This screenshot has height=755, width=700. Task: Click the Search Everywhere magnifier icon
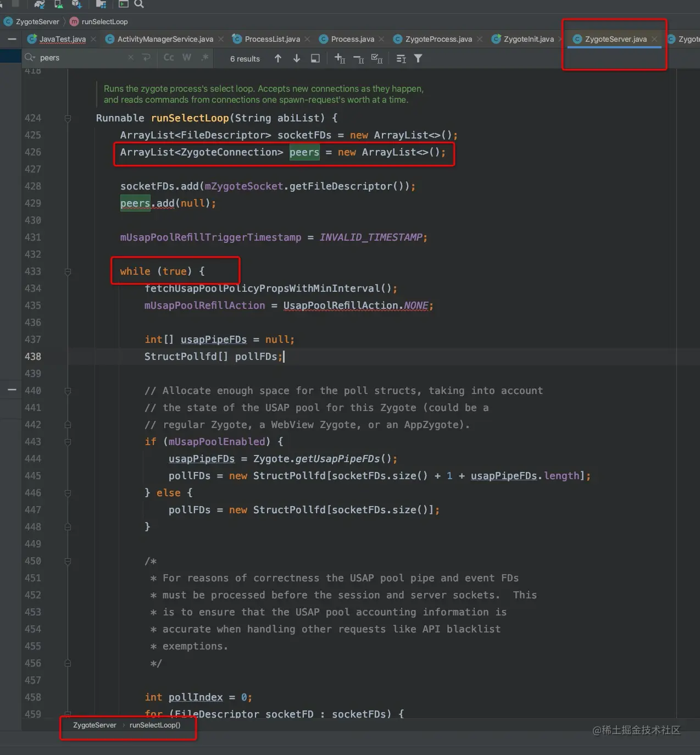coord(139,4)
